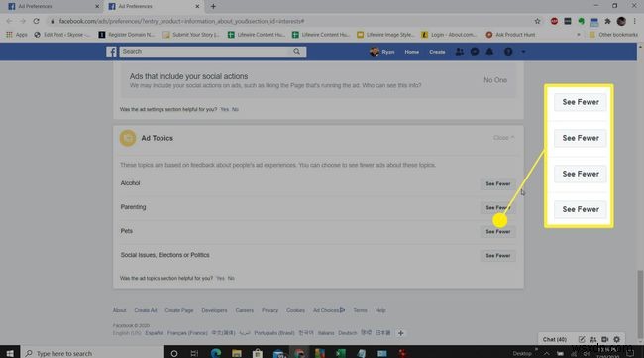644x358 pixels.
Task: Answer No to ad settings section helpful
Action: (x=235, y=109)
